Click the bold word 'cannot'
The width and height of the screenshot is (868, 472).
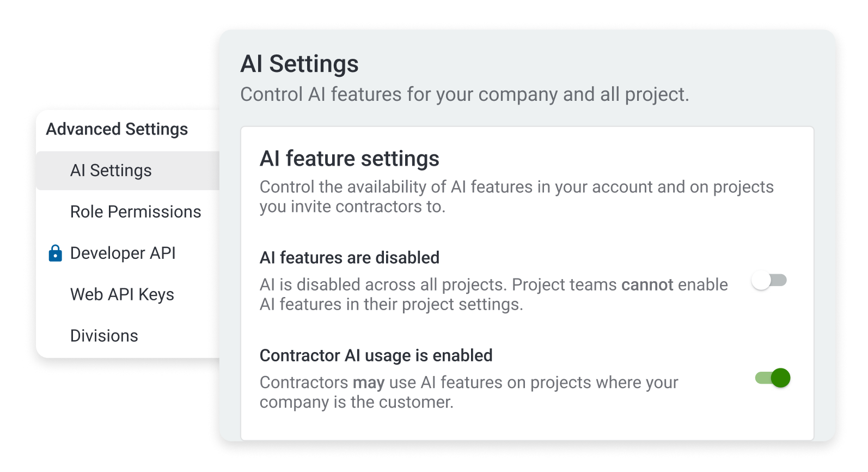tap(647, 285)
